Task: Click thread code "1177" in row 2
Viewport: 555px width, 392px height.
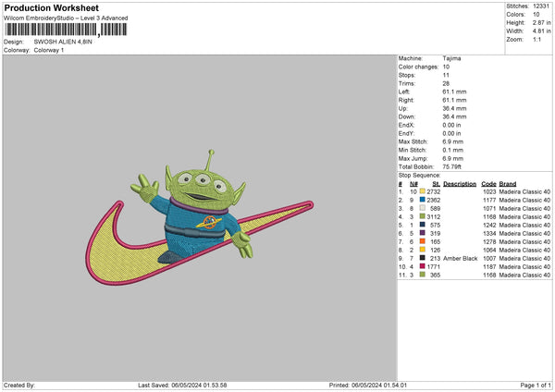Action: [489, 201]
